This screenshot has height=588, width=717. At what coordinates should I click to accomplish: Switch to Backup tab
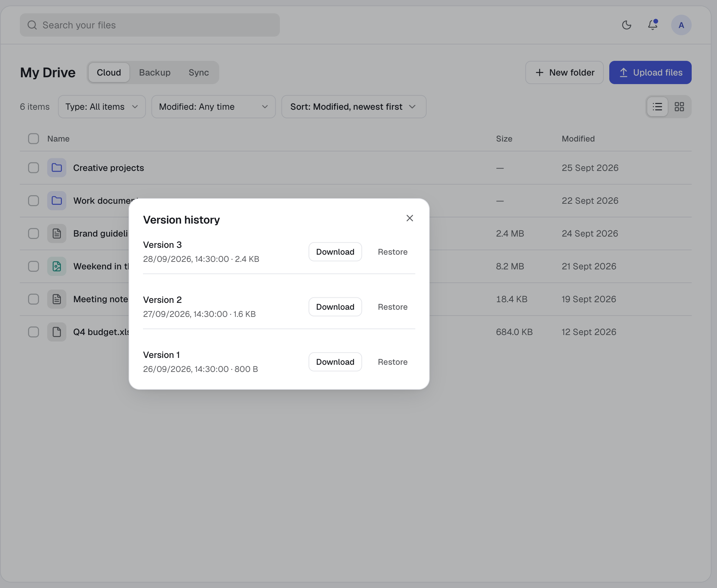click(x=155, y=72)
